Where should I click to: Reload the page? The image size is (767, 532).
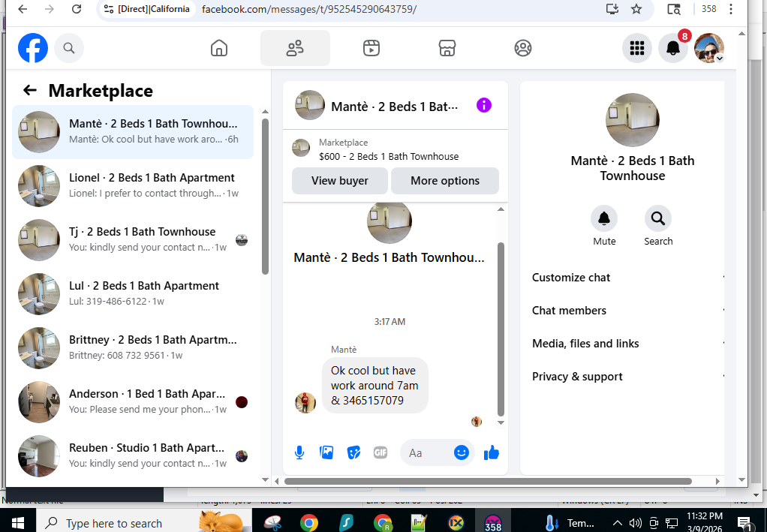point(77,9)
